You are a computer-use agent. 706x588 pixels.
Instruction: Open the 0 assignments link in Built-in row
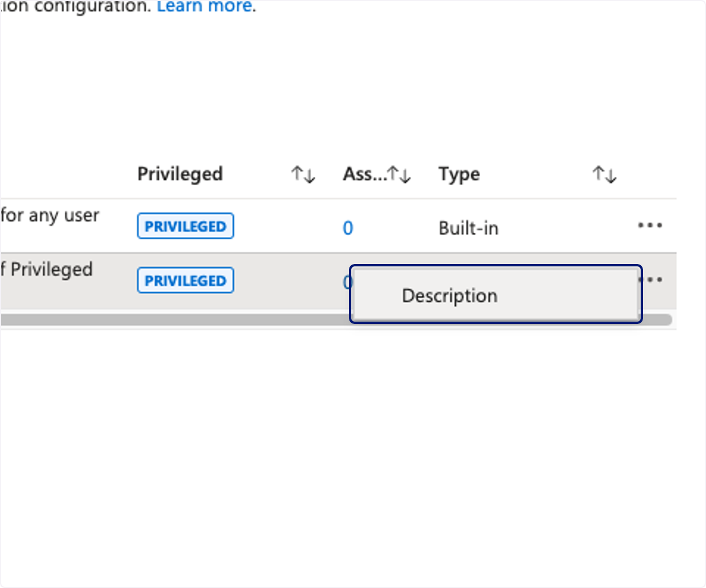point(348,228)
